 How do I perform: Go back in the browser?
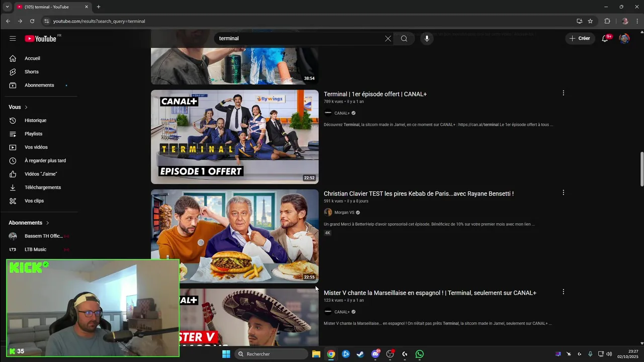point(8,21)
